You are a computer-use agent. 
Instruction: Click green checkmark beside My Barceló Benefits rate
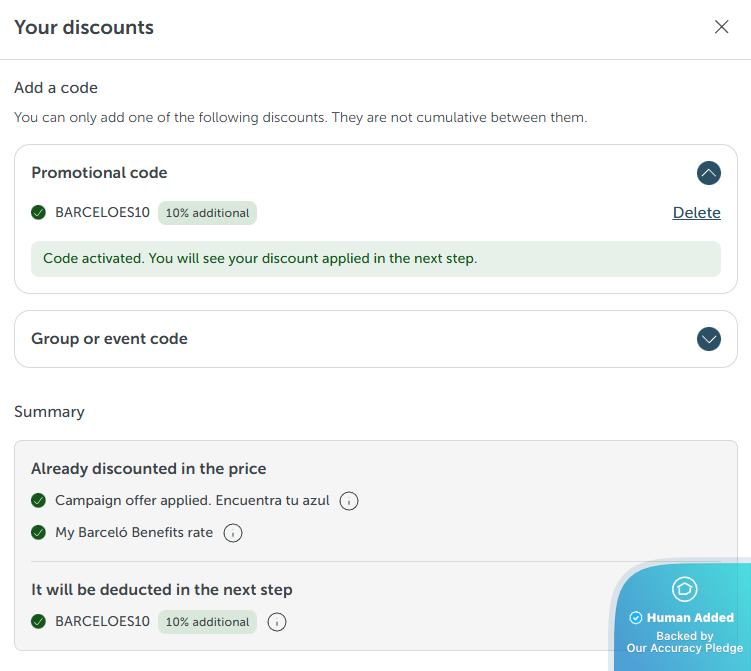pos(39,532)
